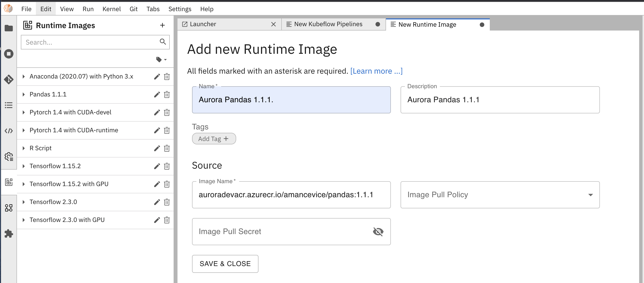644x283 pixels.
Task: Open the File Browser sidebar
Action: (9, 28)
